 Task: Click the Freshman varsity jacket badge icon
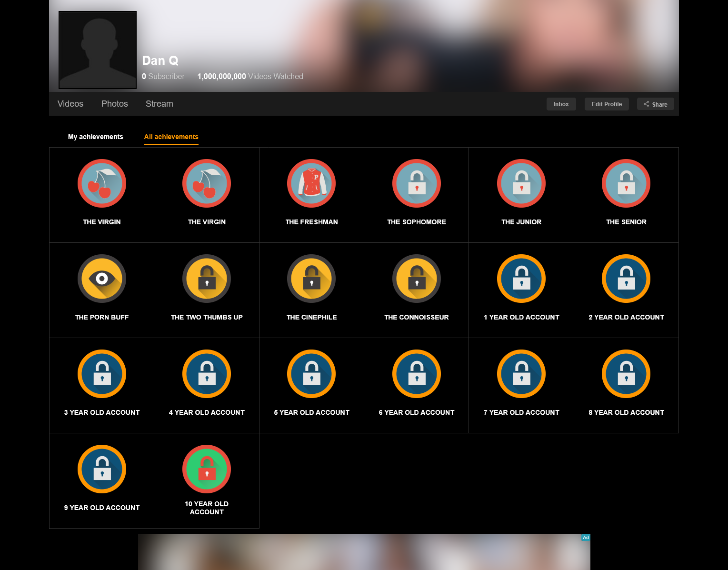tap(311, 183)
